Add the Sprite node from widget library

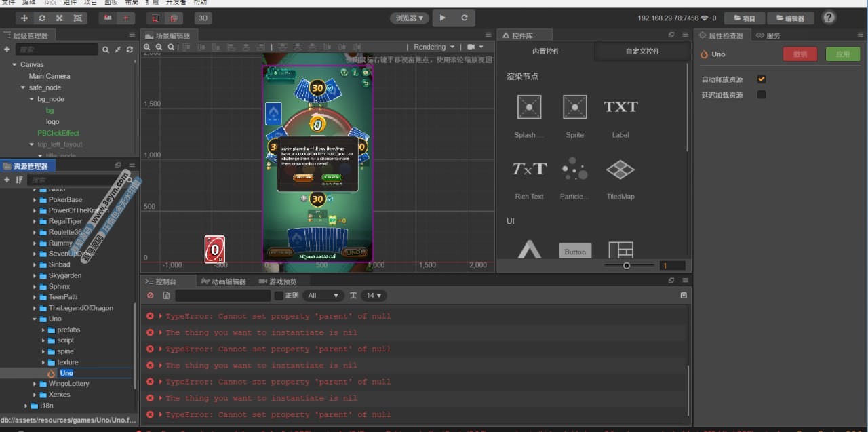[x=574, y=107]
